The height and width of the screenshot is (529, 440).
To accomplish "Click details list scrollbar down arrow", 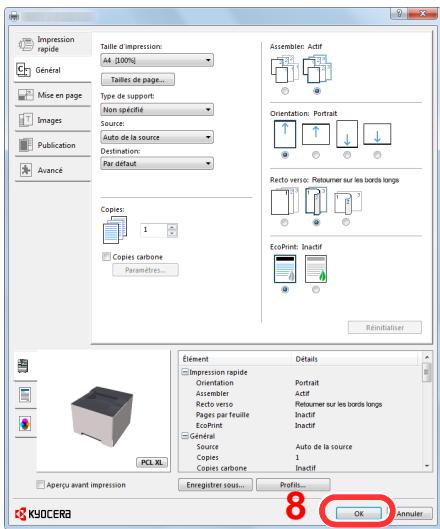I will 427,466.
